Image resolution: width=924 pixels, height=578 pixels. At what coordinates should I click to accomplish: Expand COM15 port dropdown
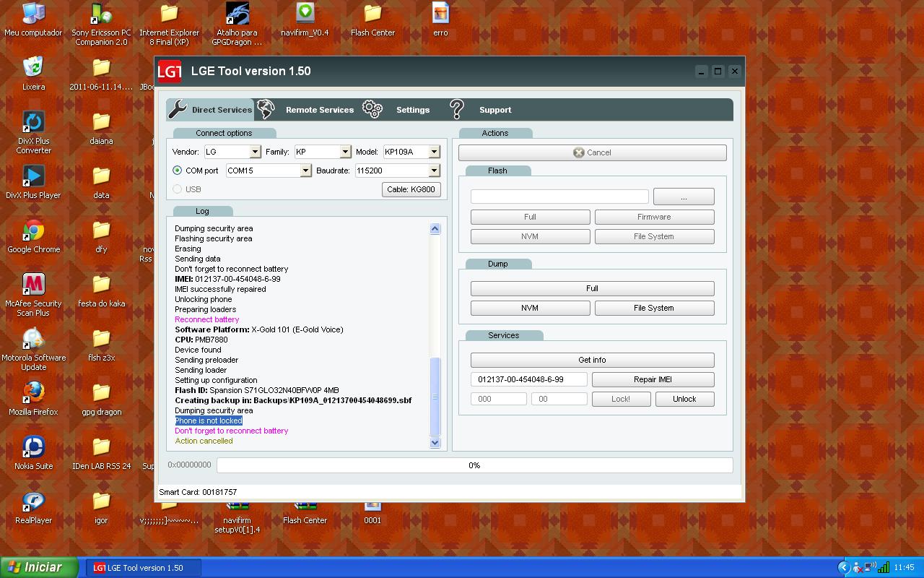coord(305,171)
